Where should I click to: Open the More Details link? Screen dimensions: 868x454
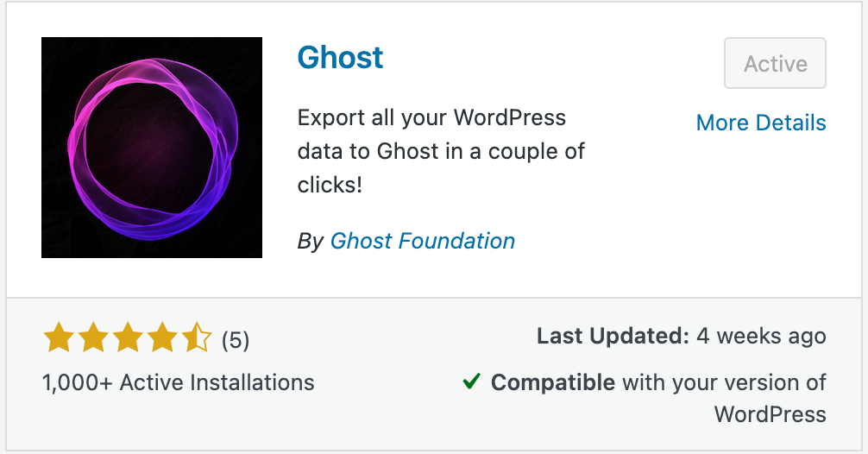pyautogui.click(x=761, y=123)
